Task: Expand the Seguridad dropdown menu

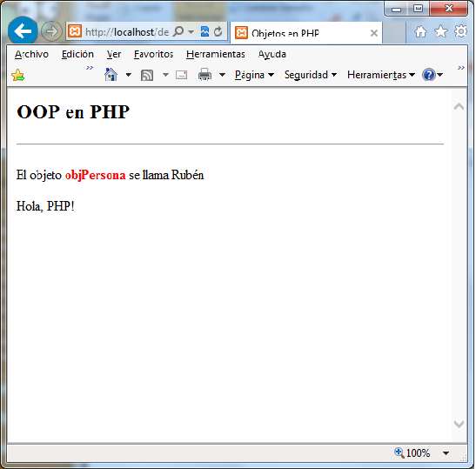Action: coord(311,75)
